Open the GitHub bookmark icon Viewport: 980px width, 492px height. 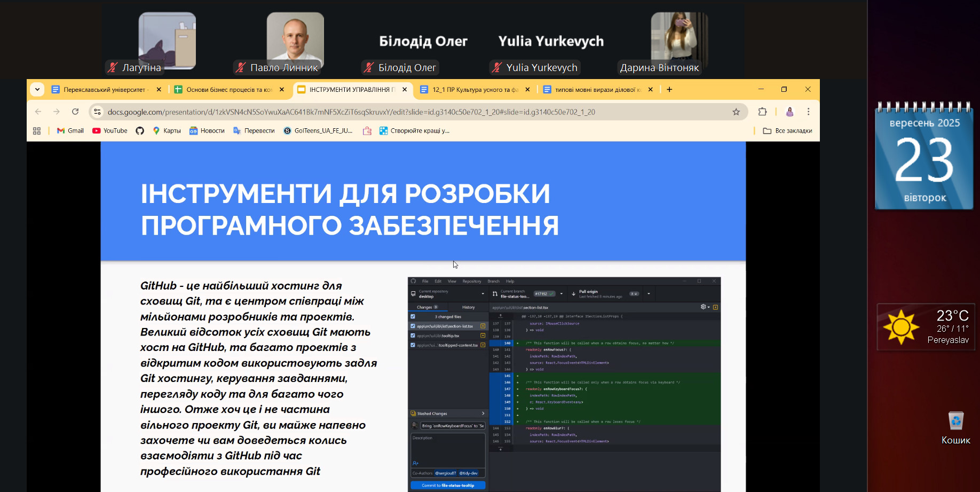tap(140, 131)
